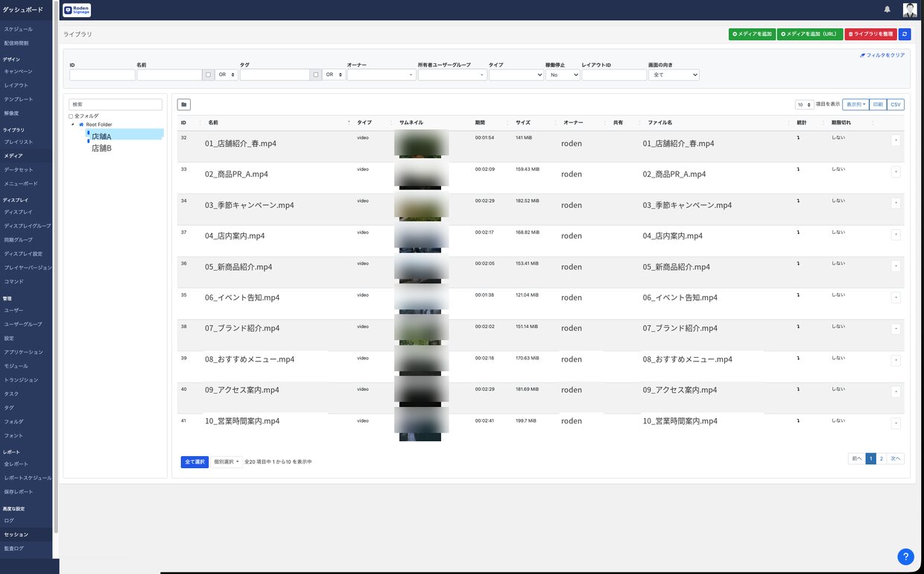Open 表示列 column visibility dropdown
This screenshot has height=574, width=924.
[855, 104]
